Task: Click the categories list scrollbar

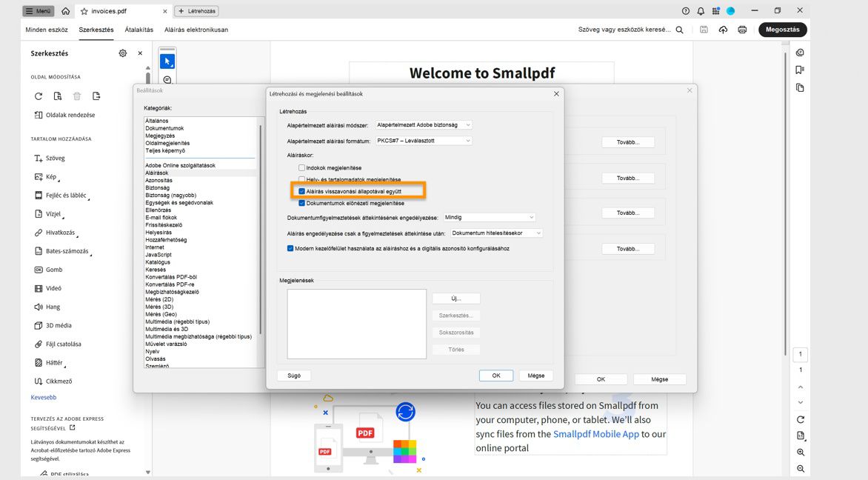Action: point(261,230)
